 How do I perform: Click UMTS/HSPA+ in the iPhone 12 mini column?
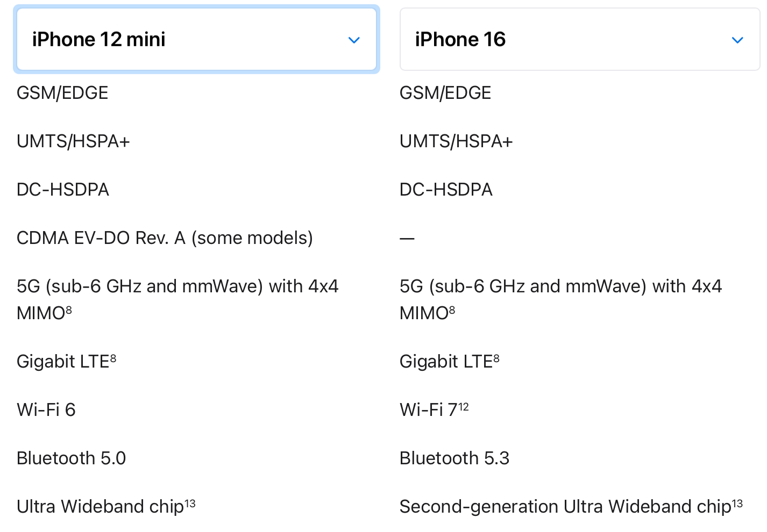tap(73, 141)
